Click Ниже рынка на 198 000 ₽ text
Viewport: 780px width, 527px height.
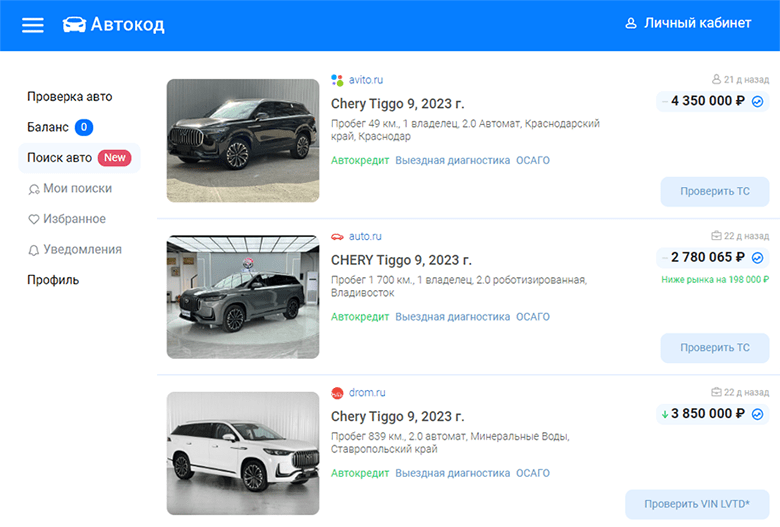pyautogui.click(x=715, y=280)
